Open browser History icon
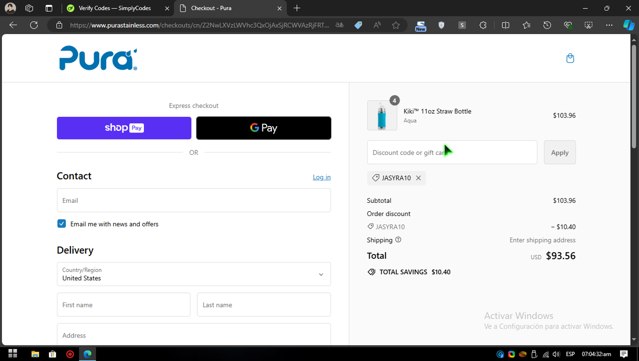 pos(547,25)
